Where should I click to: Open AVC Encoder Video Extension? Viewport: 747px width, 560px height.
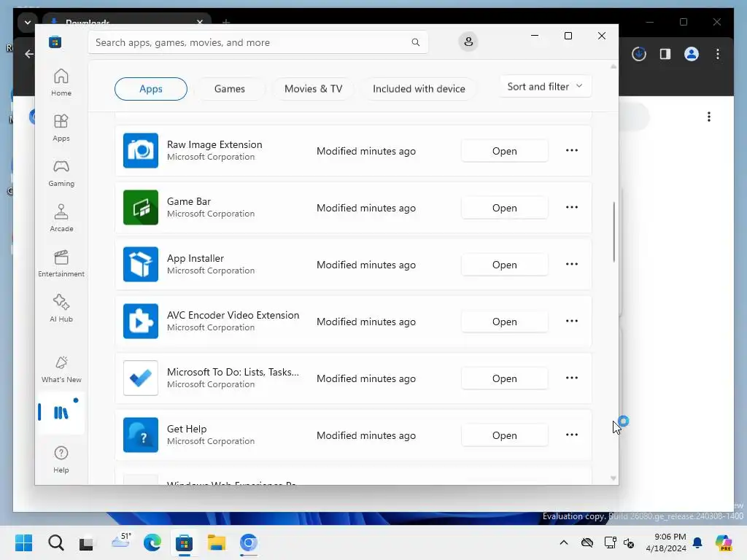tap(505, 322)
